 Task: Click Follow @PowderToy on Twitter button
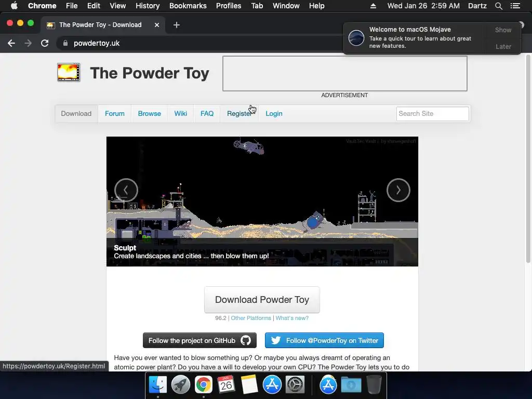(324, 340)
